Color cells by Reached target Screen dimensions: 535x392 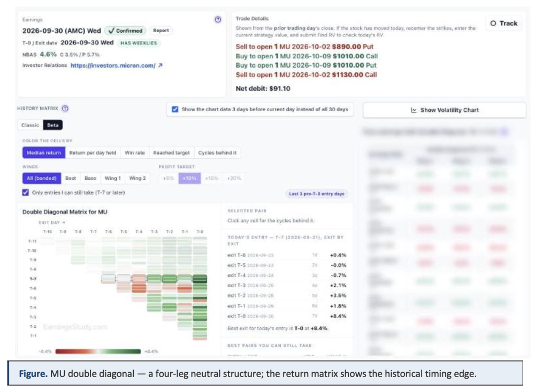pos(171,153)
